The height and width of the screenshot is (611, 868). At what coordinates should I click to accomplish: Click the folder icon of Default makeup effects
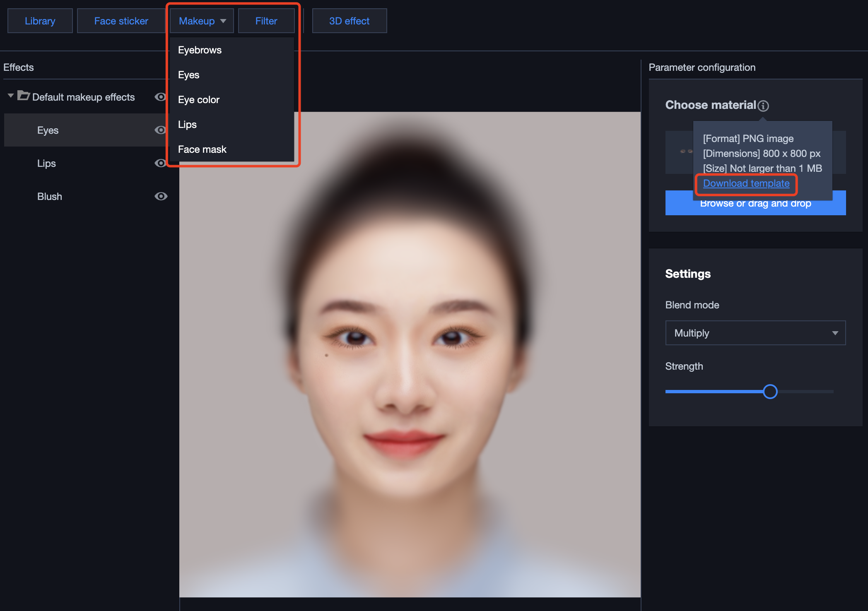(x=24, y=96)
